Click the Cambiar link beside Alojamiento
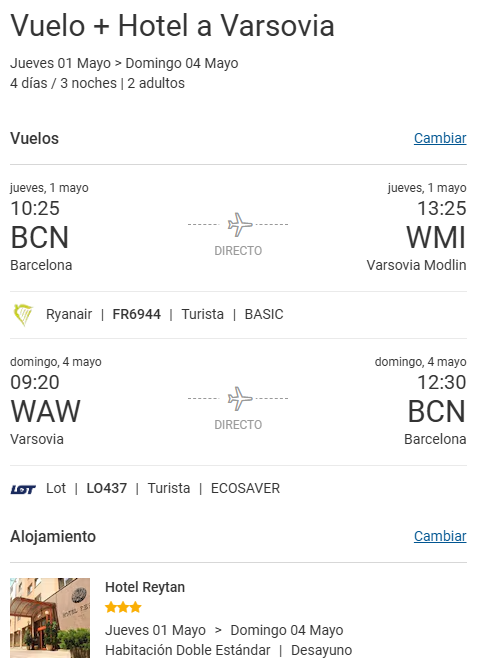Screen dimensions: 480x671 pos(440,536)
